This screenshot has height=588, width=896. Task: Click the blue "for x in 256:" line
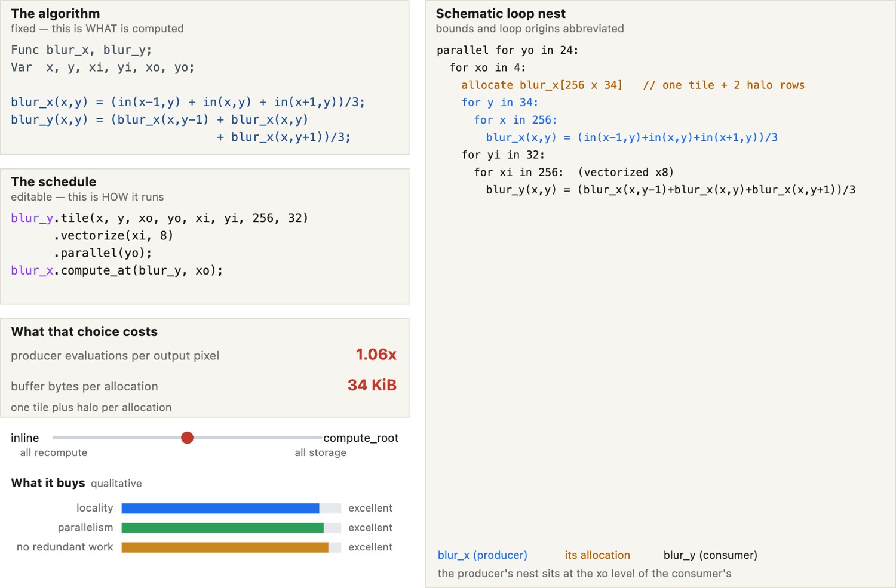click(x=515, y=119)
